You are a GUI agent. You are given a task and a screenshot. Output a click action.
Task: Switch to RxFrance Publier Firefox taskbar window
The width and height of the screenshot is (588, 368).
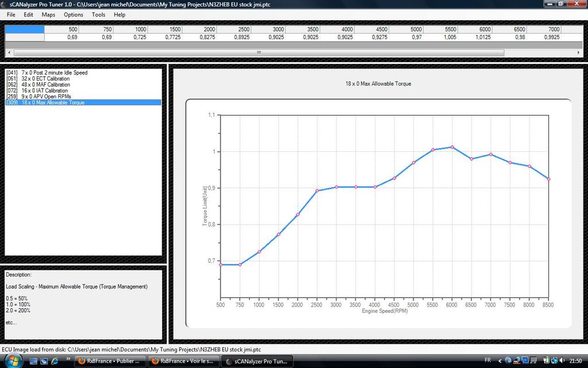coord(109,361)
